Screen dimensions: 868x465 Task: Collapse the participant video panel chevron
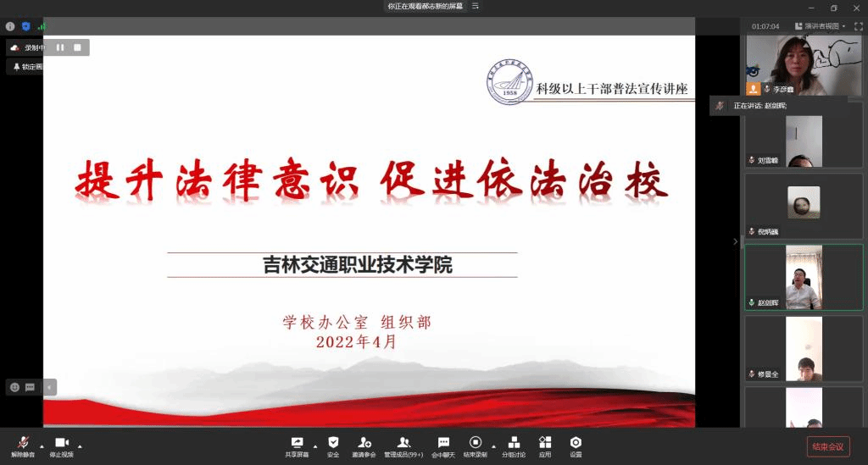[735, 241]
